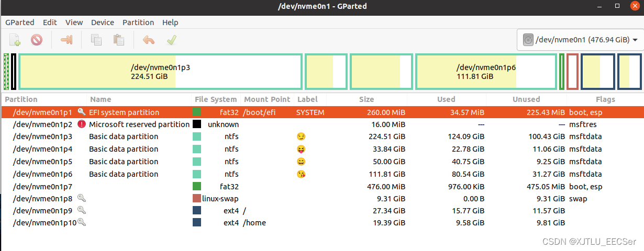Sort by Flags column header
The height and width of the screenshot is (251, 644).
point(605,99)
